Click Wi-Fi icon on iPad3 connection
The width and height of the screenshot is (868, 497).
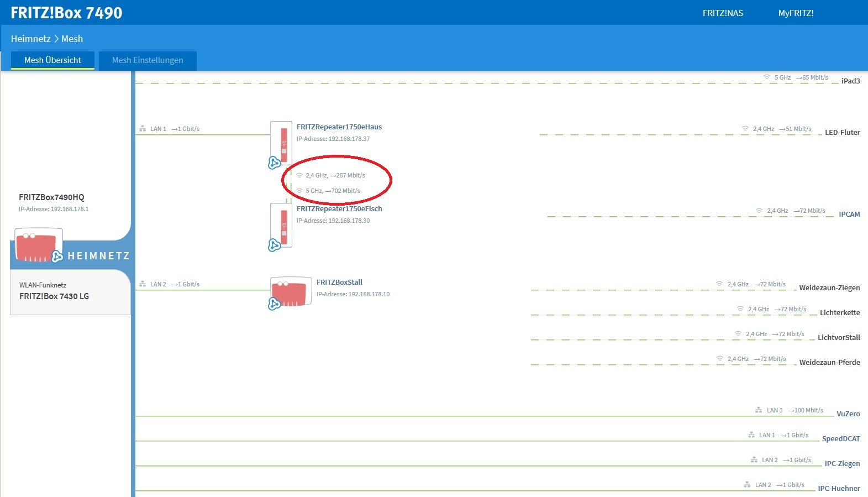(x=767, y=77)
